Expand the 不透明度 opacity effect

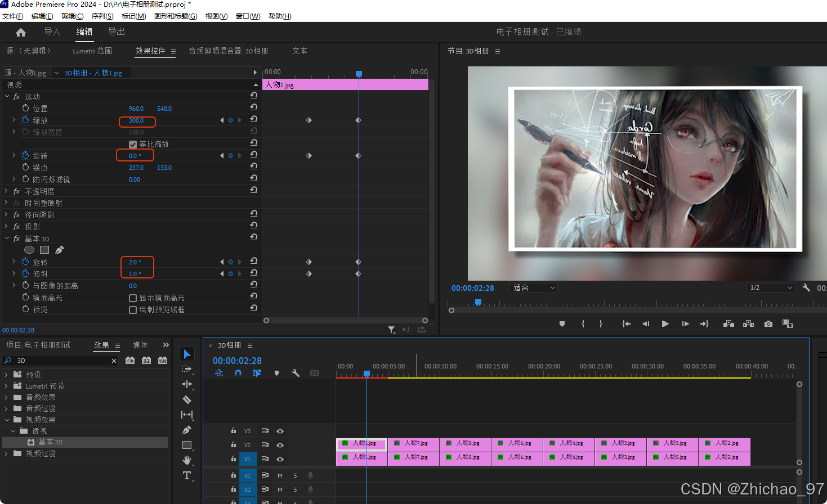7,191
